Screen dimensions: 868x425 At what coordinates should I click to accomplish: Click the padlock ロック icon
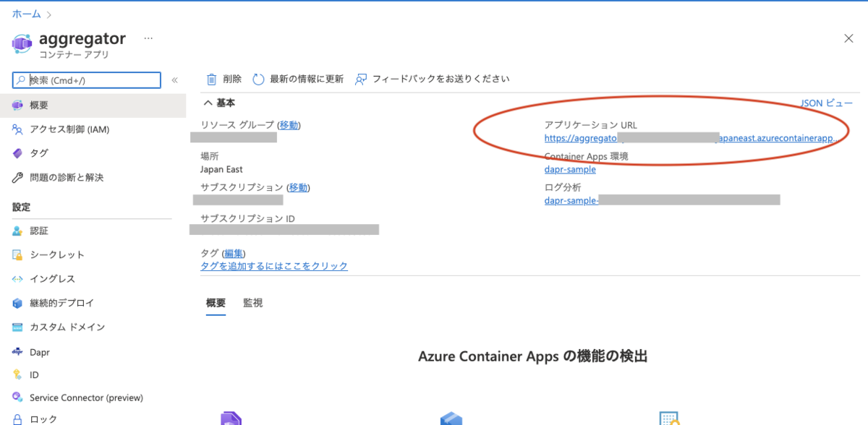pyautogui.click(x=18, y=418)
